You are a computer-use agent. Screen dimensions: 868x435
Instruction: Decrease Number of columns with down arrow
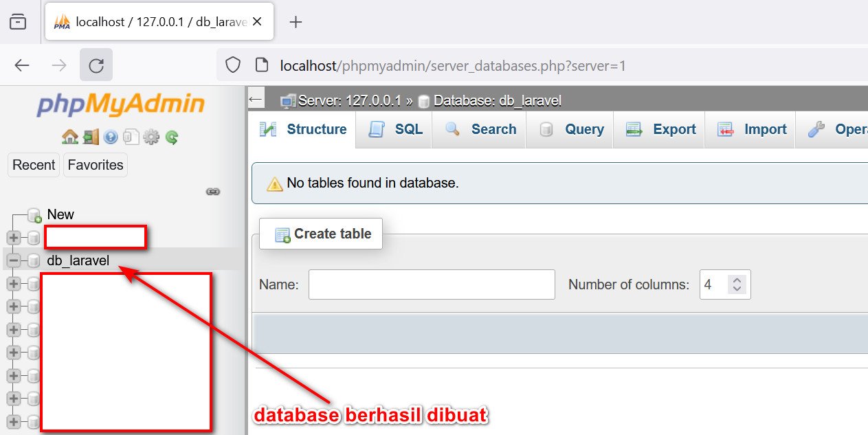tap(737, 289)
